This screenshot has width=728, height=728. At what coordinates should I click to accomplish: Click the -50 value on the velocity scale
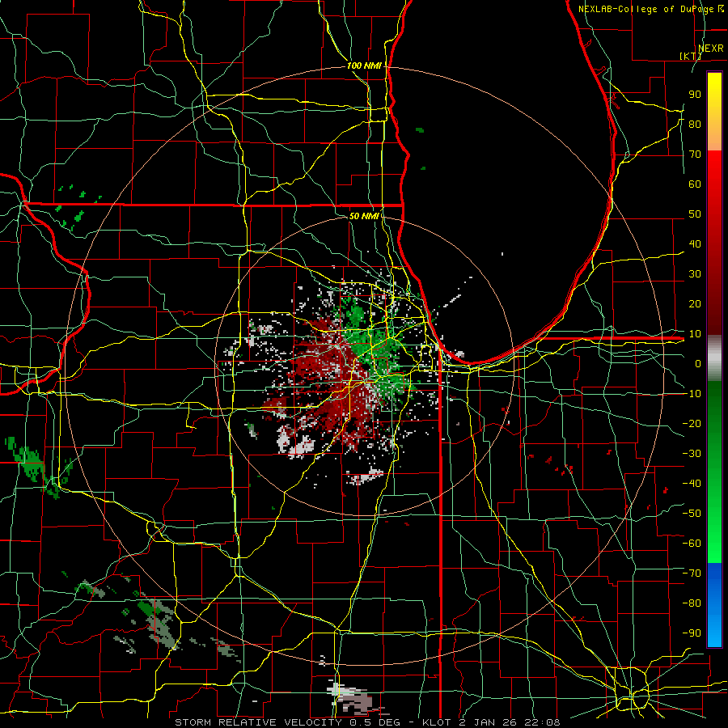692,514
